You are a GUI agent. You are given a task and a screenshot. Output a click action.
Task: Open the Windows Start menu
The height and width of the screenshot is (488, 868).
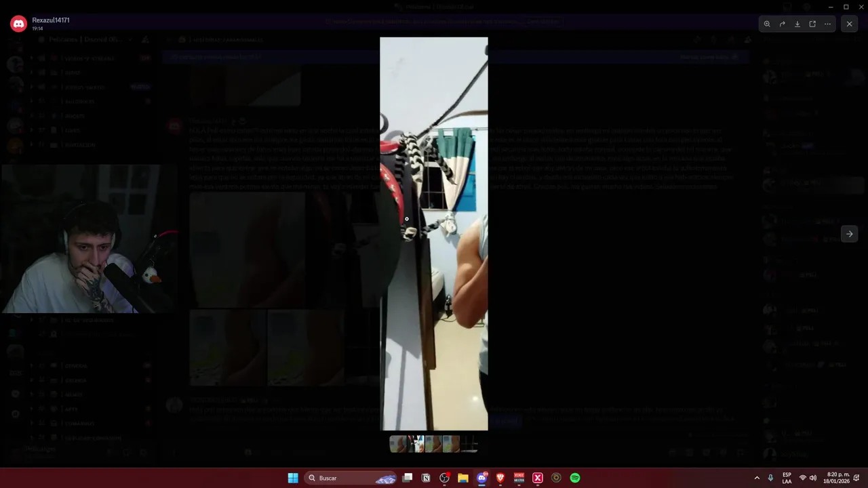coord(293,478)
